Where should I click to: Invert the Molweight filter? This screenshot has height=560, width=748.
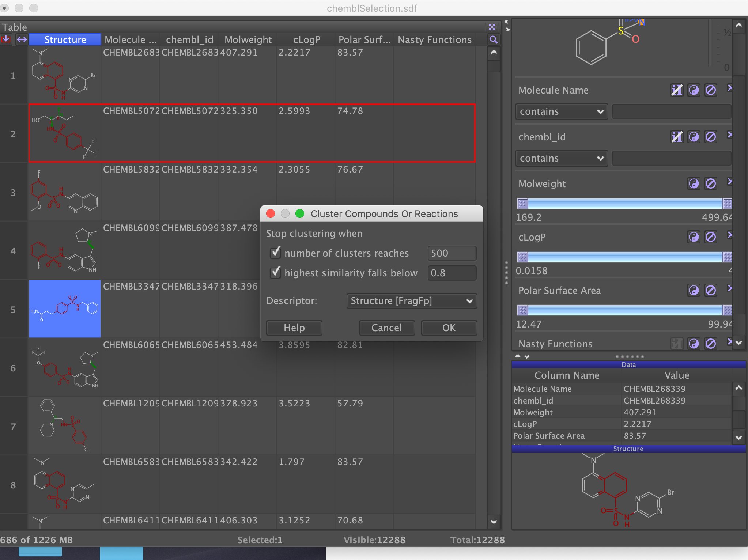[x=694, y=183]
